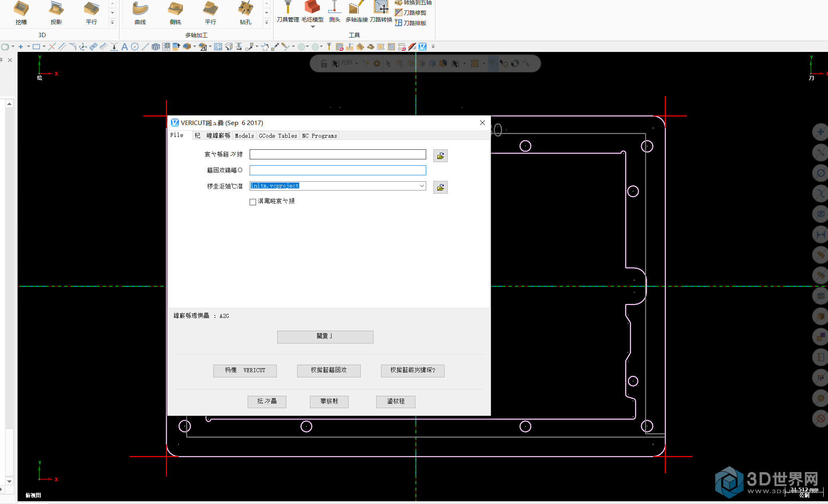
Task: Toggle the lock icon in selection bar
Action: tap(324, 63)
